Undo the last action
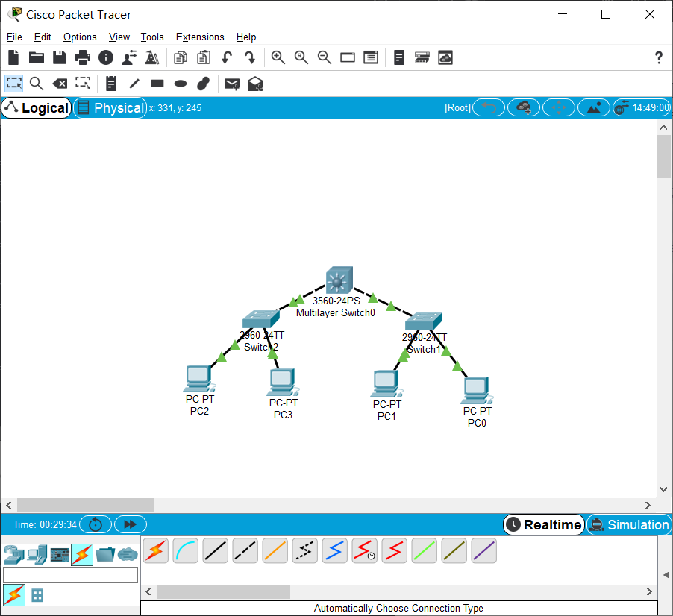The height and width of the screenshot is (616, 673). click(x=227, y=57)
